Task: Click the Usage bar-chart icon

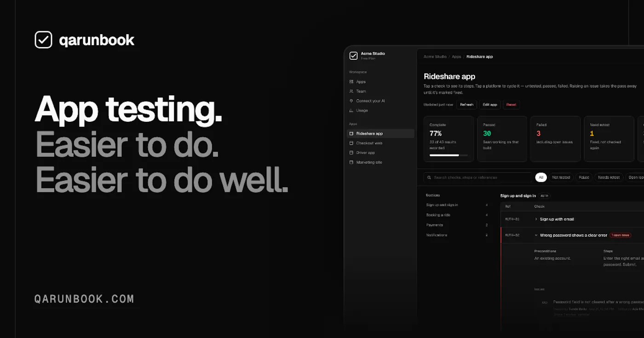Action: click(x=351, y=110)
